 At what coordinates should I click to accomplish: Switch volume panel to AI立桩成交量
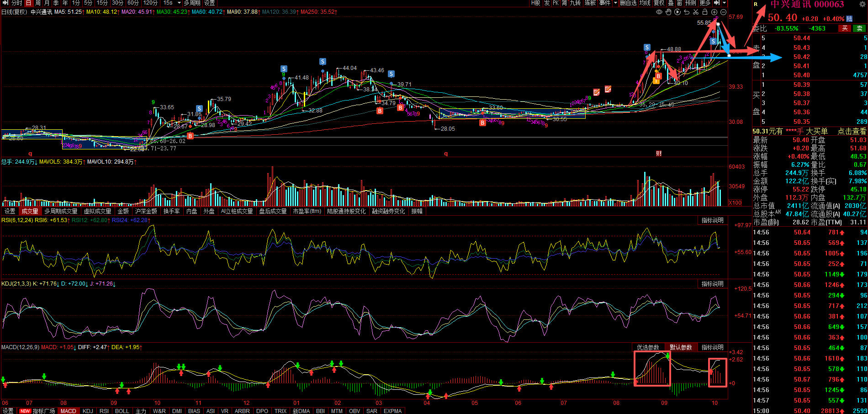click(237, 211)
